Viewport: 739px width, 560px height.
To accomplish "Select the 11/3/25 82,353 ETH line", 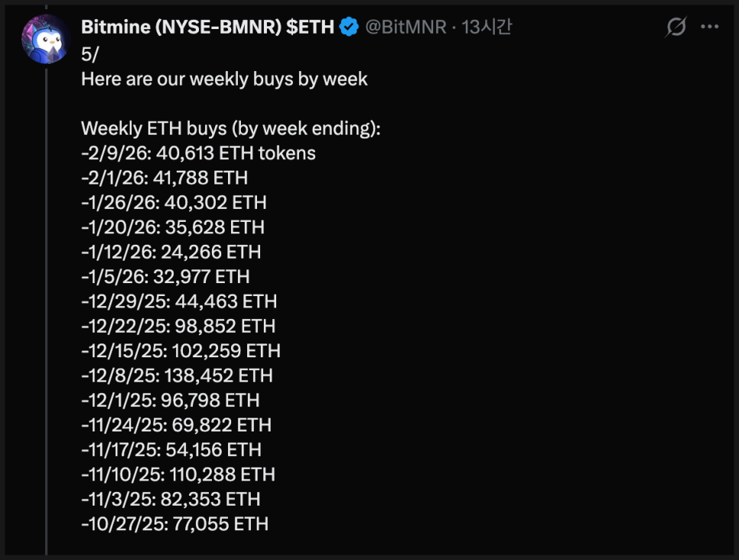I will 171,499.
